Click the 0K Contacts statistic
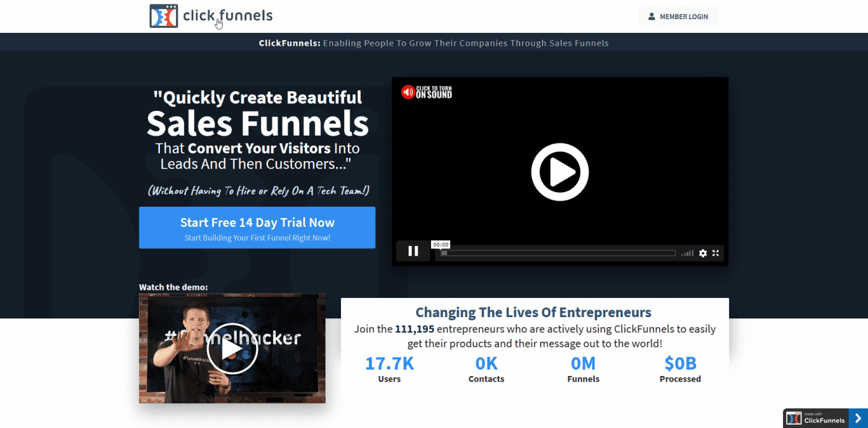 tap(486, 369)
